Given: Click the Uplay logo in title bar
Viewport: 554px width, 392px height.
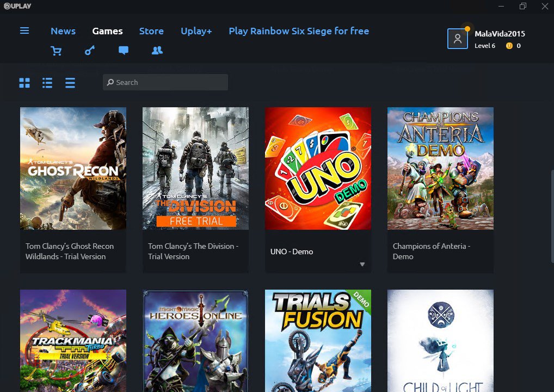Looking at the screenshot, I should pos(17,6).
